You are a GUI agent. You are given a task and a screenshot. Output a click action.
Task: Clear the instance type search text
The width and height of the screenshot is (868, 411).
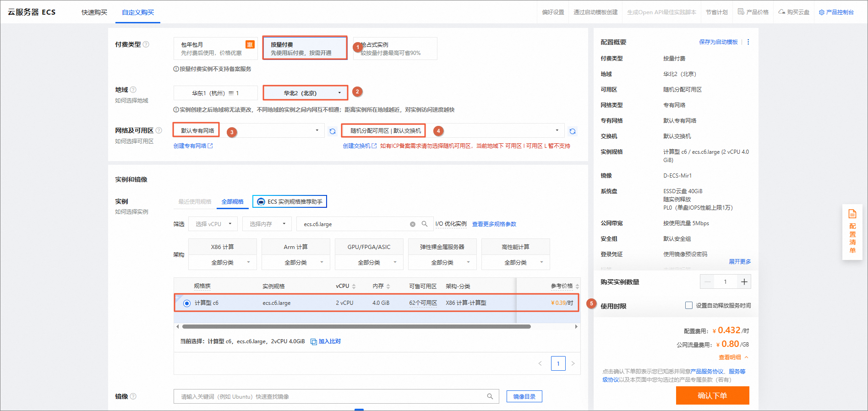[x=413, y=224]
